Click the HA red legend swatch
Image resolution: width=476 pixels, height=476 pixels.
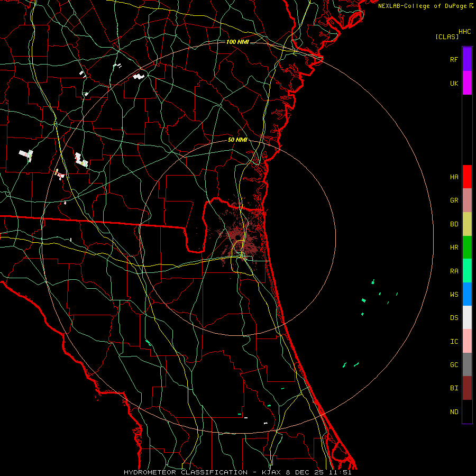click(467, 177)
